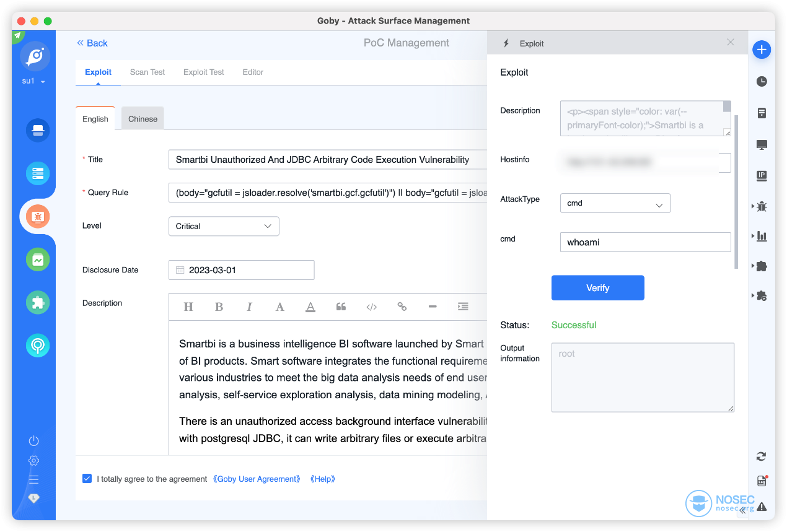
Task: Expand the su1 account dropdown
Action: pos(35,82)
